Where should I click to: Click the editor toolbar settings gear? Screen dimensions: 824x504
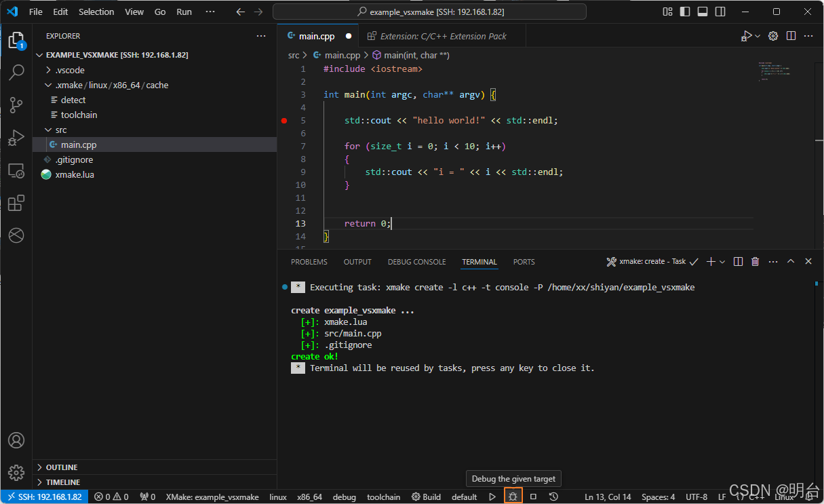[773, 36]
